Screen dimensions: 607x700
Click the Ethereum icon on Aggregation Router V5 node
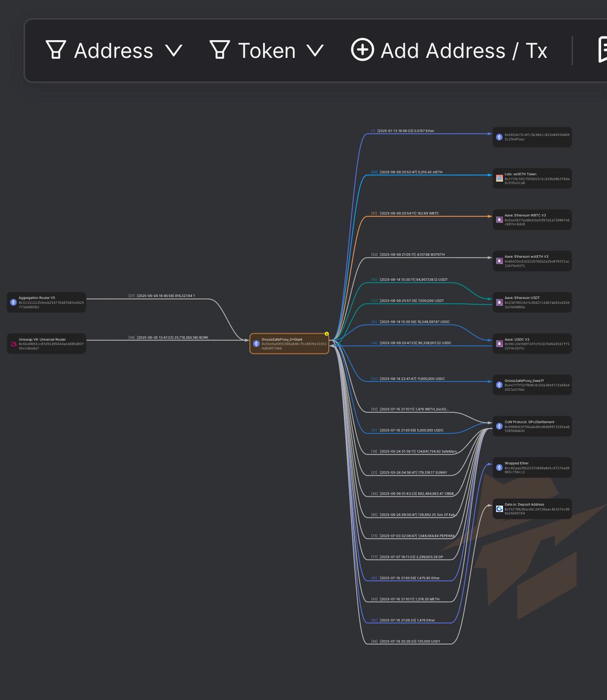(x=13, y=302)
